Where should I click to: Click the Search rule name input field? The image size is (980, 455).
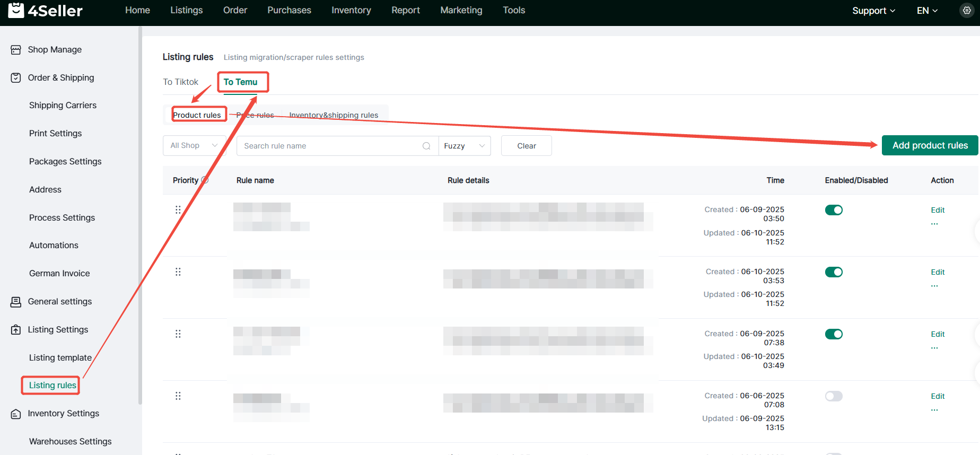[x=329, y=146]
